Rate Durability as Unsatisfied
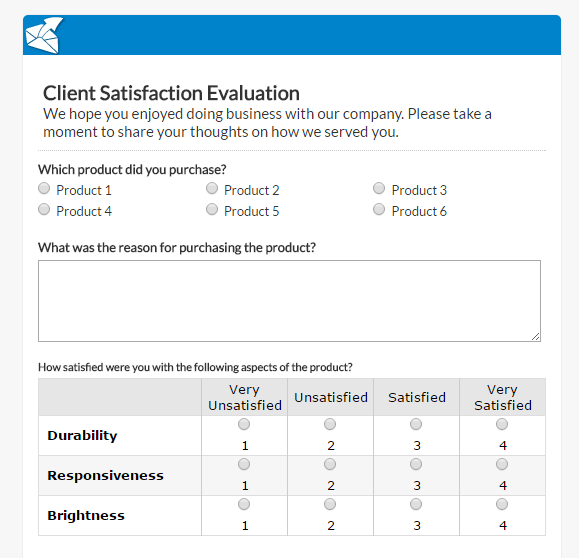The width and height of the screenshot is (579, 558). click(x=330, y=424)
